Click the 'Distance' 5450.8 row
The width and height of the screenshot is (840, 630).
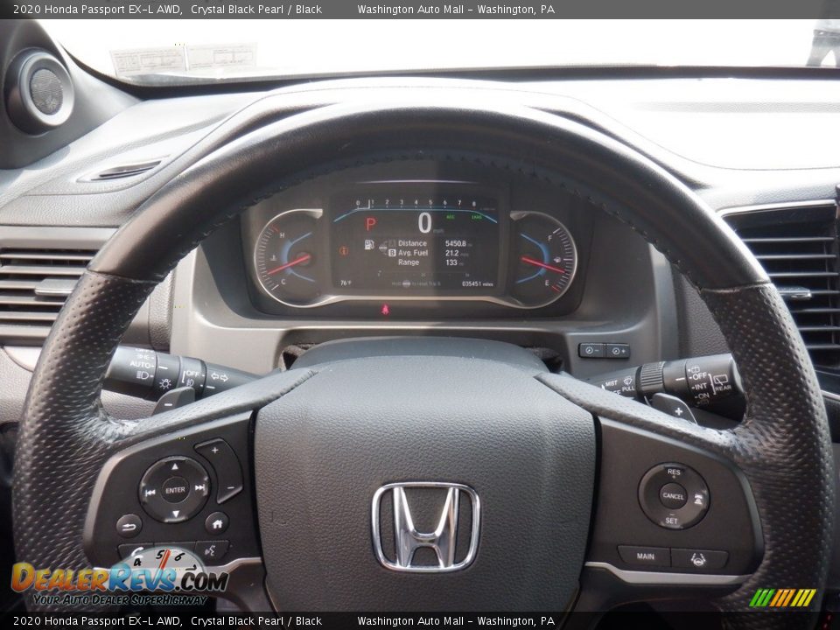click(x=435, y=243)
